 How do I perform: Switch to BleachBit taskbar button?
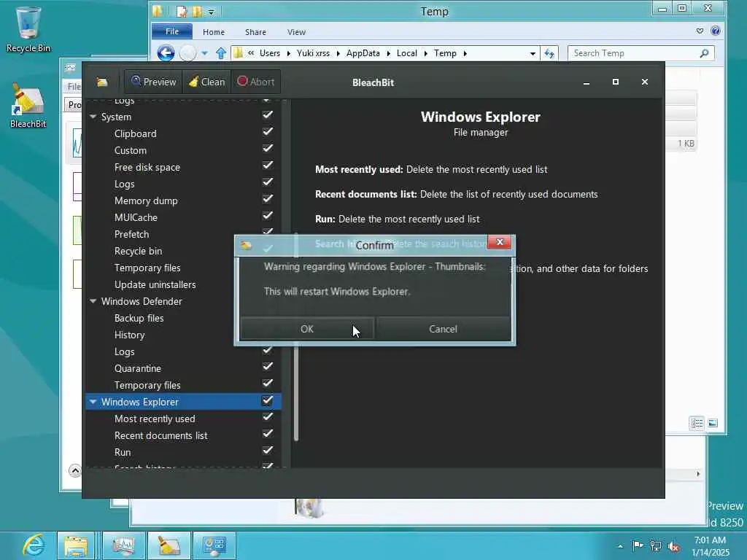[x=169, y=545]
